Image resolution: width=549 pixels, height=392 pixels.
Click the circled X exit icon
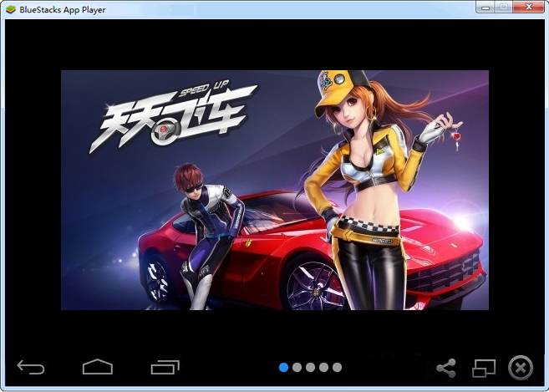click(521, 367)
